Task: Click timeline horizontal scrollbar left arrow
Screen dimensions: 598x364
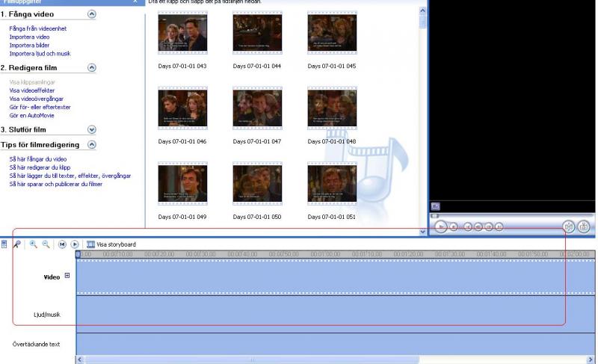Action: tap(80, 360)
